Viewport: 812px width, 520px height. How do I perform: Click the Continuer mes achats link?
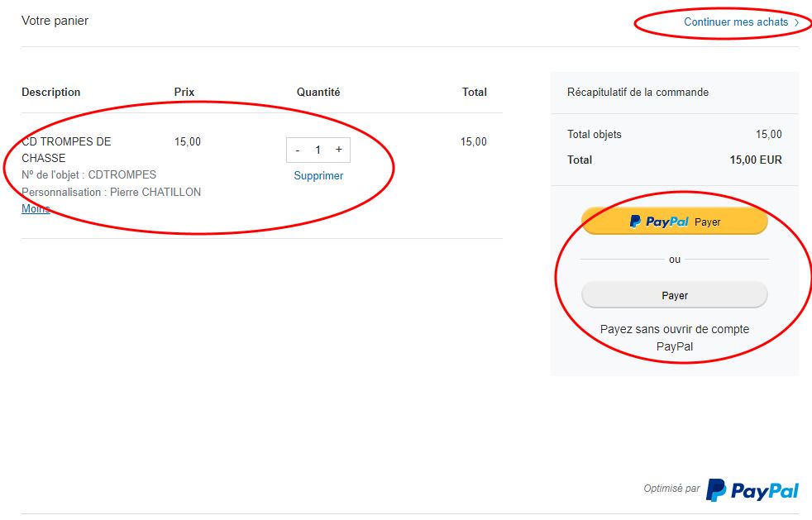[x=736, y=21]
